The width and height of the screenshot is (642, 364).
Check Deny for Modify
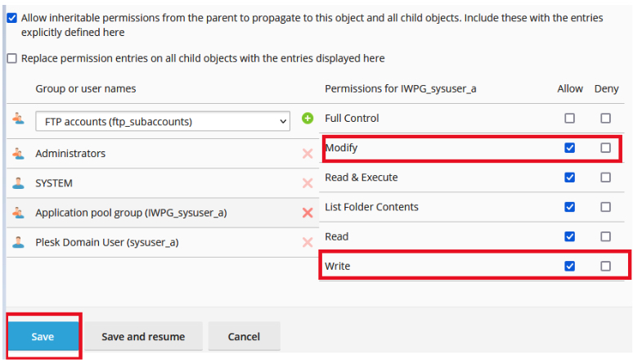tap(605, 148)
